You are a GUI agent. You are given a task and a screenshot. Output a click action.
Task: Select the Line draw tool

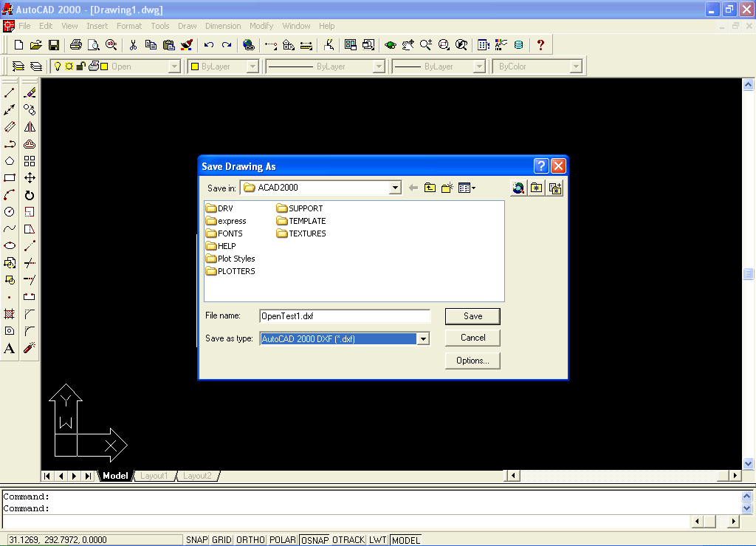click(x=9, y=92)
